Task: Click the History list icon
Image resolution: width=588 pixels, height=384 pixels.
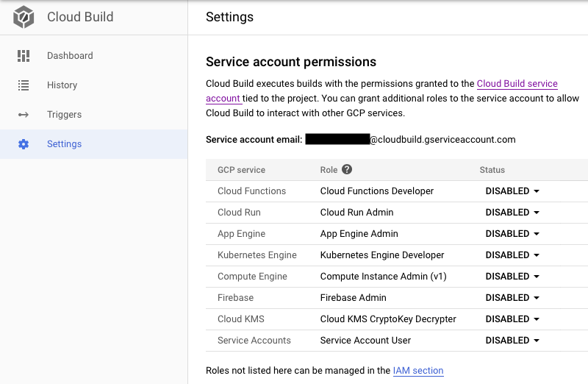Action: click(x=24, y=85)
